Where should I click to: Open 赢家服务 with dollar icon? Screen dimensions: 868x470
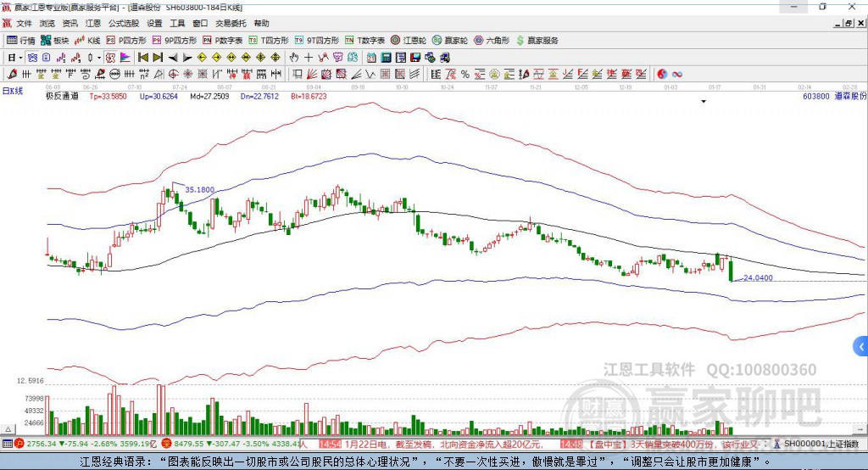pyautogui.click(x=537, y=41)
